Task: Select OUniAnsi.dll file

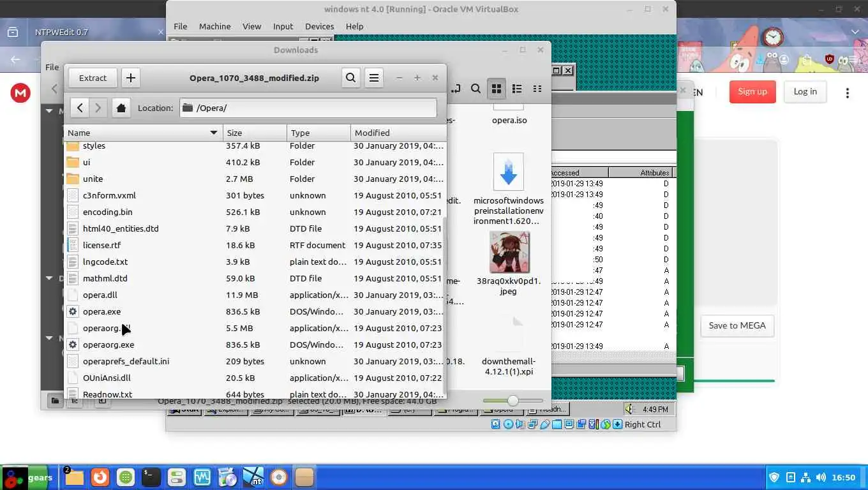Action: tap(255, 378)
